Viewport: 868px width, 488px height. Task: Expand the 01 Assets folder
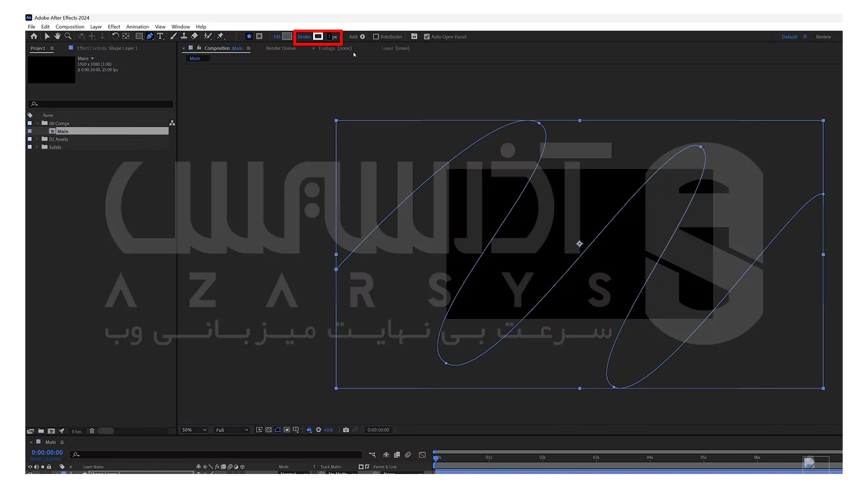point(38,139)
